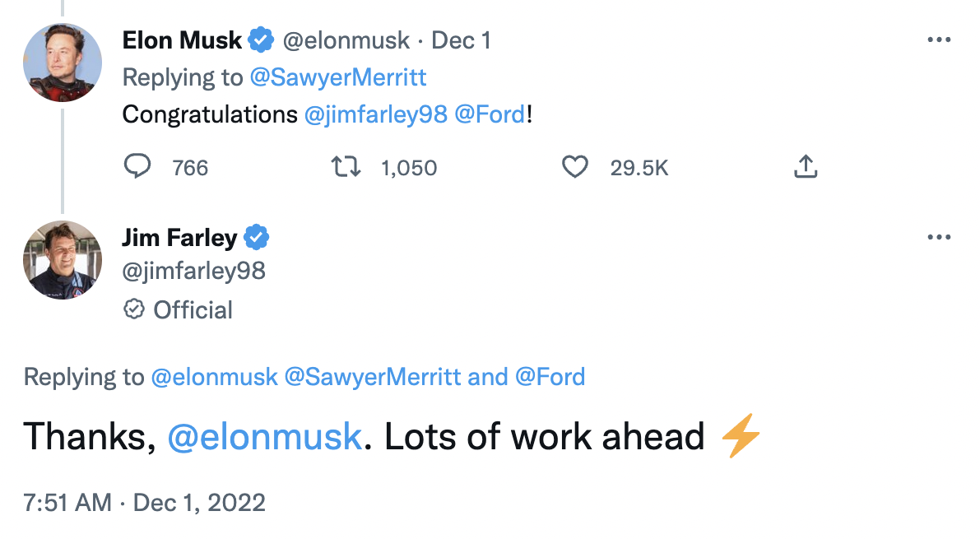This screenshot has height=539, width=980.
Task: Open the more options menu on Elon's tweet
Action: [938, 39]
